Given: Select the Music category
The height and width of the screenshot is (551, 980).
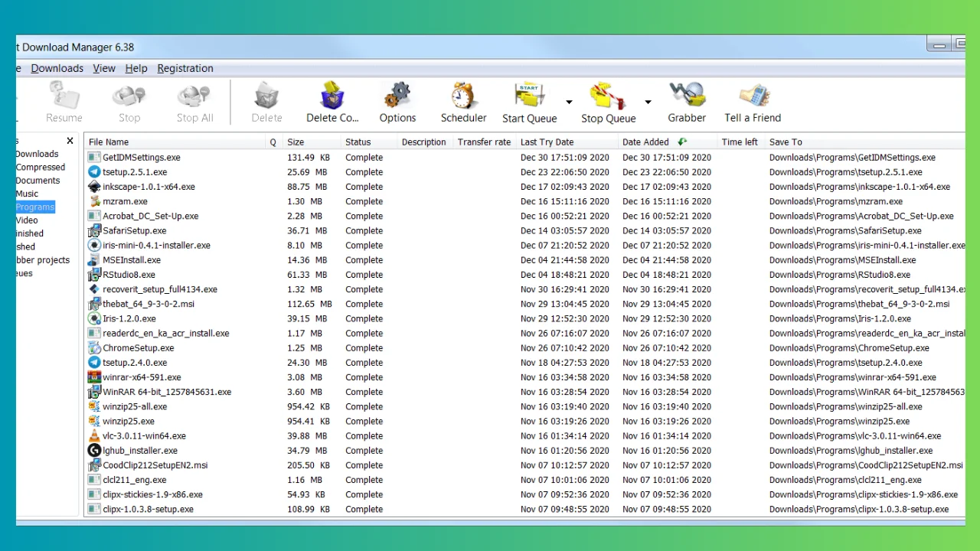Looking at the screenshot, I should point(28,194).
